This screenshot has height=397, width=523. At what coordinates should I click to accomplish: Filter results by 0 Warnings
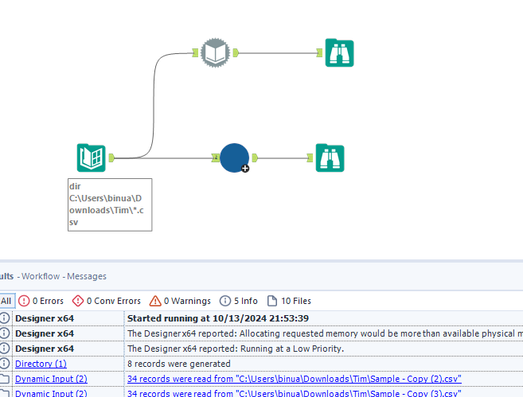[180, 301]
